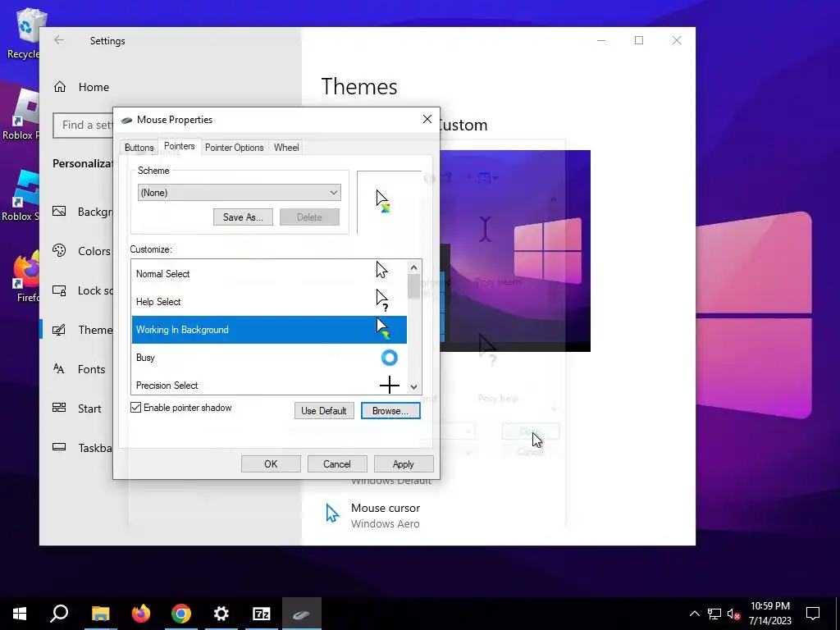Screen dimensions: 840x630
Task: Select the Precision Select pointer row
Action: (269, 384)
